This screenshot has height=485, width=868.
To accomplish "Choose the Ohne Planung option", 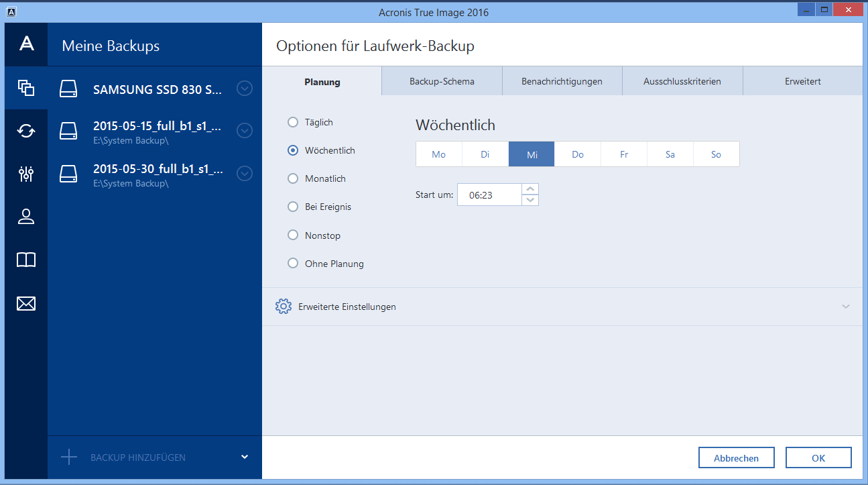I will [293, 264].
